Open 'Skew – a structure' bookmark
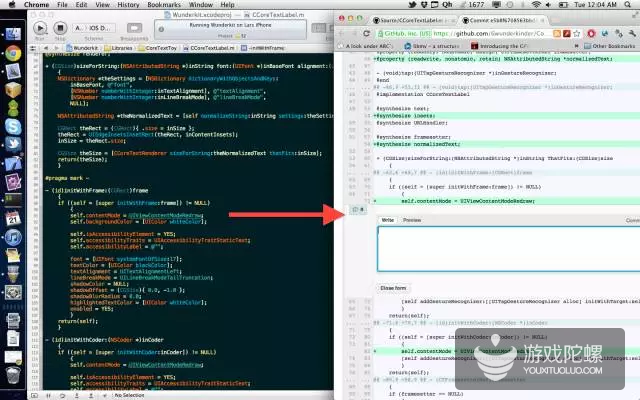640x400 pixels. [x=431, y=46]
